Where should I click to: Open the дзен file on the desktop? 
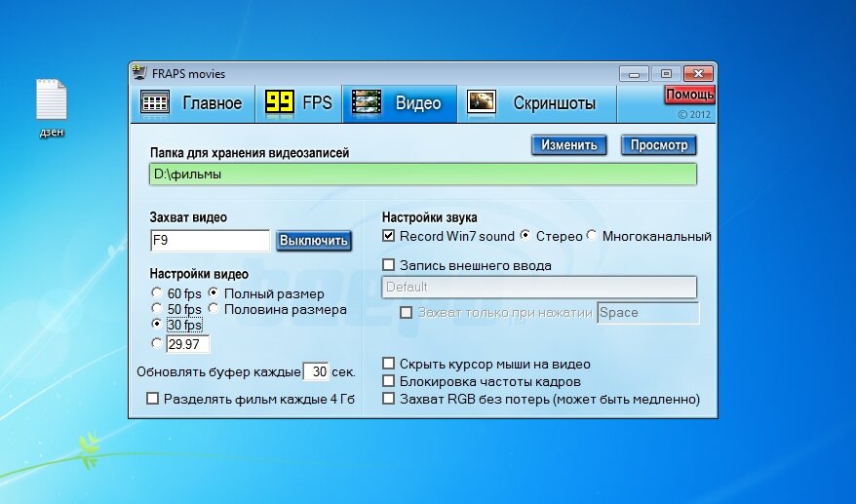coord(52,108)
